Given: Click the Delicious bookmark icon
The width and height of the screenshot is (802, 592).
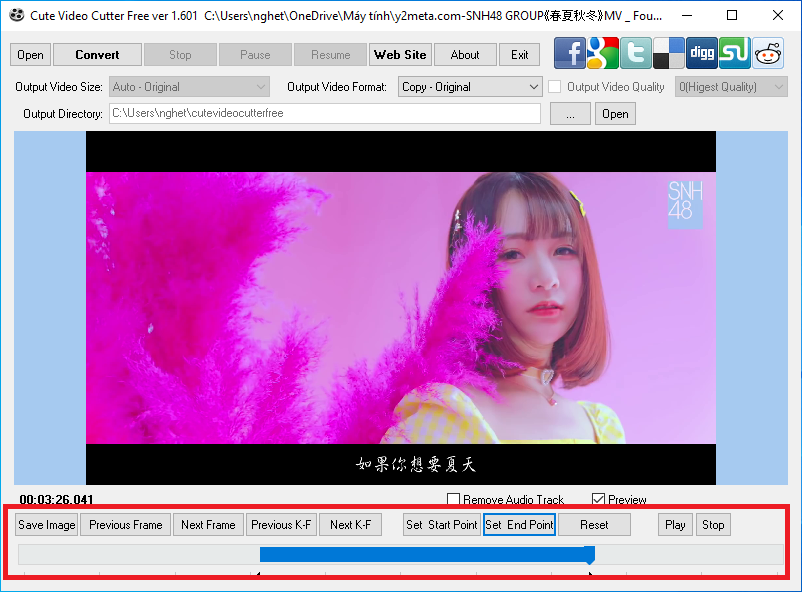Looking at the screenshot, I should pos(669,53).
